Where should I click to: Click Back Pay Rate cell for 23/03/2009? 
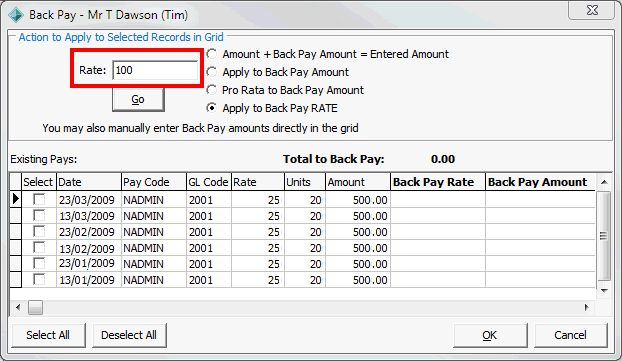point(438,200)
